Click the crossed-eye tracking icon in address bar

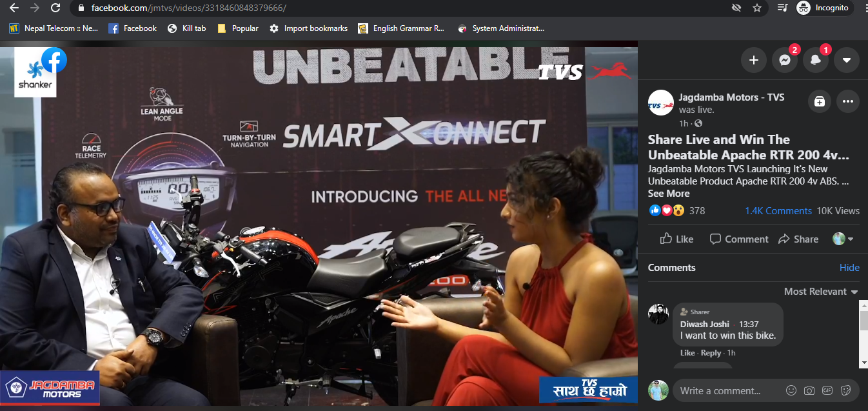pos(736,8)
